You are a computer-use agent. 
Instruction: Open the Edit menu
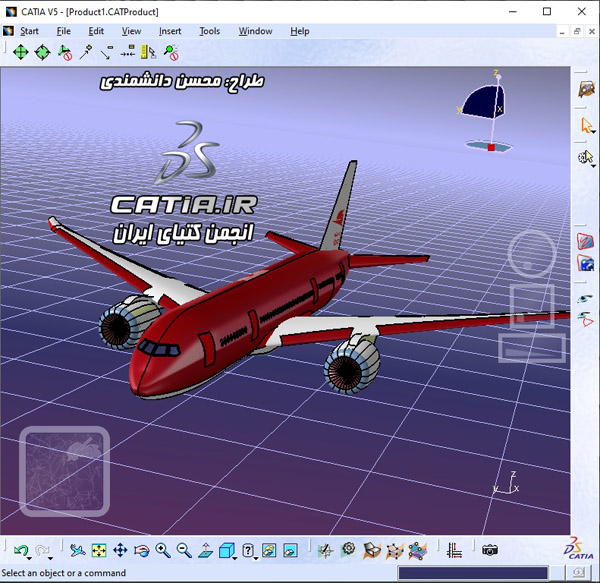[x=96, y=31]
